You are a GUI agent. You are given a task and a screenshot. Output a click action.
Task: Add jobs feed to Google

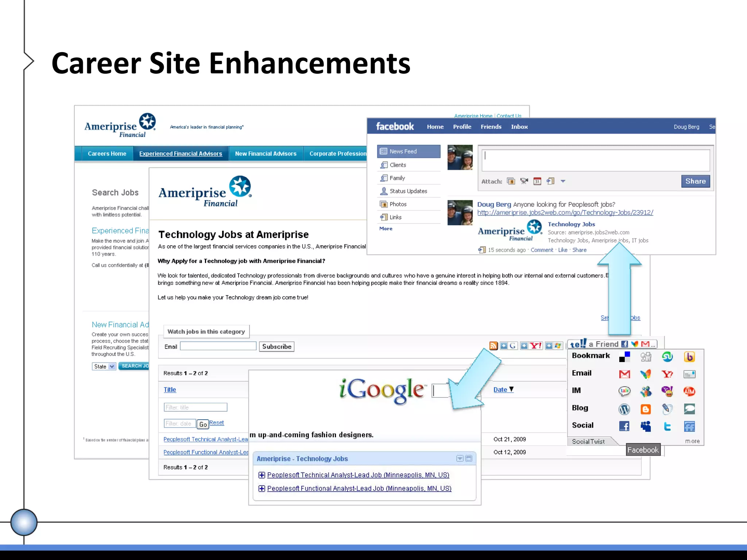(508, 346)
